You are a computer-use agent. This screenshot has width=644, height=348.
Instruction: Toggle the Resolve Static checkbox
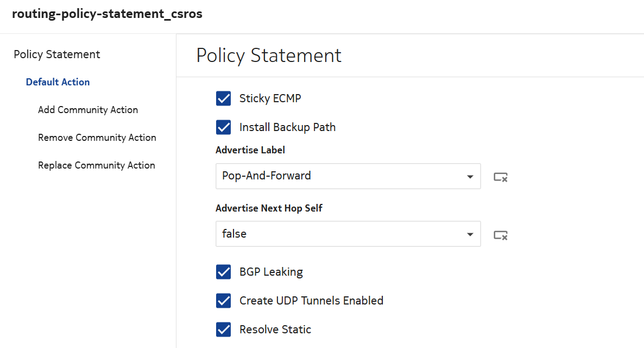click(224, 330)
